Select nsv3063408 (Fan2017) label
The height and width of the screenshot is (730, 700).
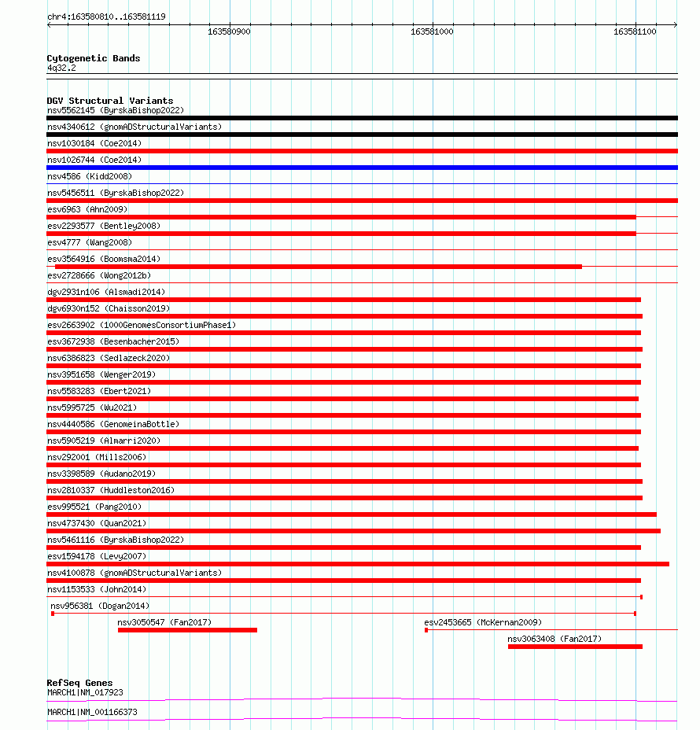pos(554,640)
